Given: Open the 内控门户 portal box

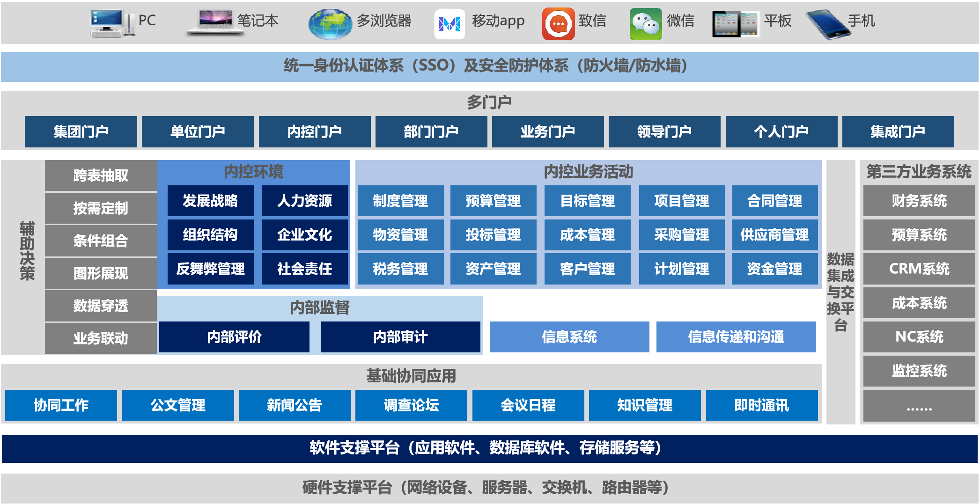Looking at the screenshot, I should 315,131.
